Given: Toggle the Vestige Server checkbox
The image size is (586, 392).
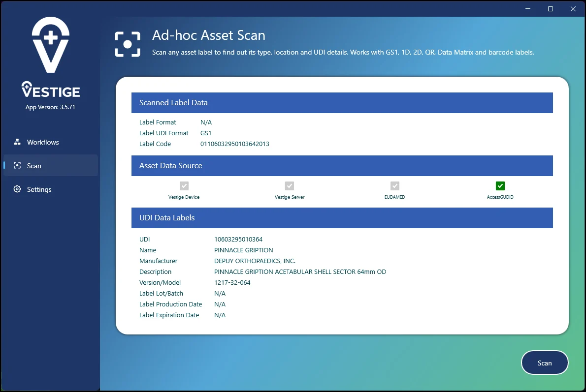Looking at the screenshot, I should click(x=289, y=185).
